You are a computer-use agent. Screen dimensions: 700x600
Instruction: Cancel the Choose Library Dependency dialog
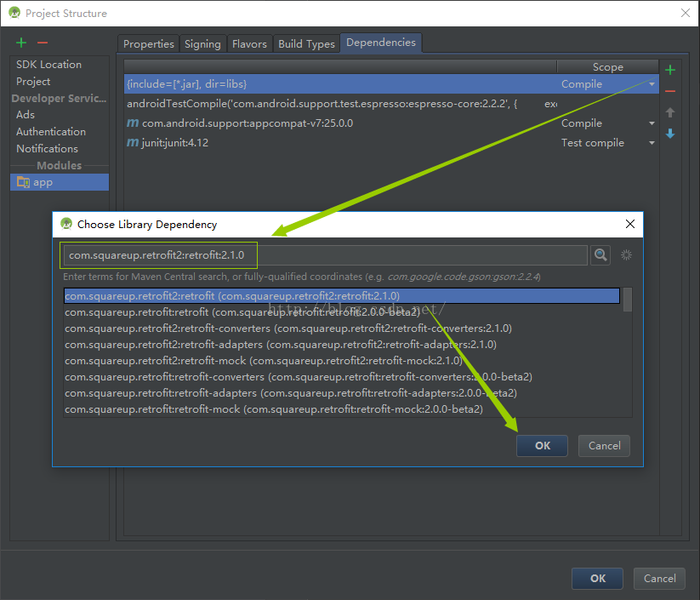point(604,445)
